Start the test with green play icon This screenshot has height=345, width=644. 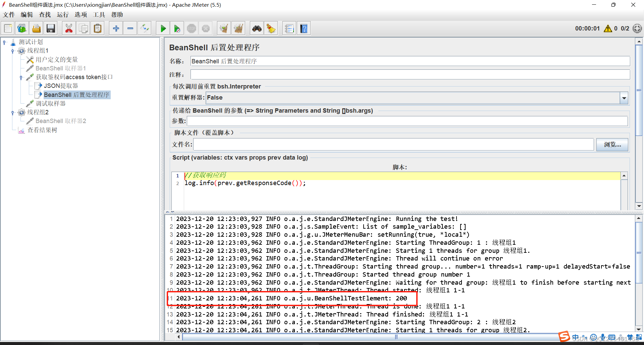pos(163,28)
